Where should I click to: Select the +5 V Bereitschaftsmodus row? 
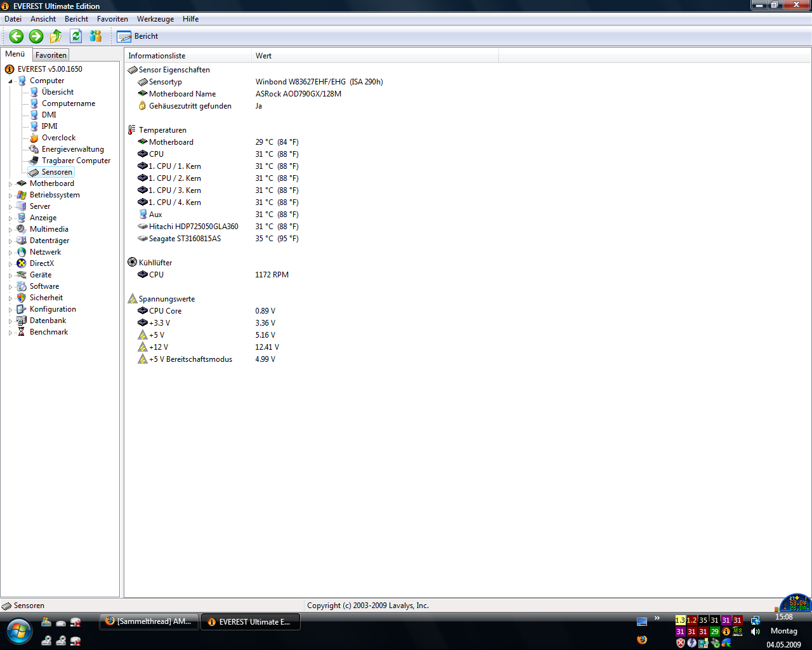207,359
